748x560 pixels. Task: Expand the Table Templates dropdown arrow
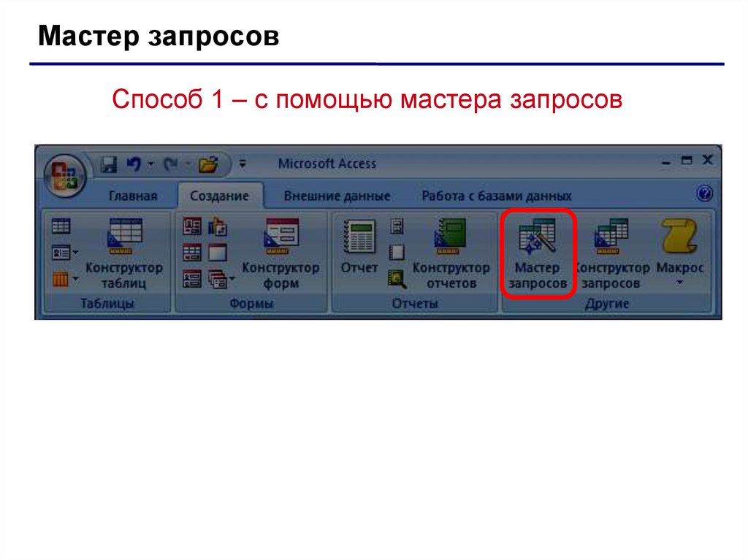point(75,253)
